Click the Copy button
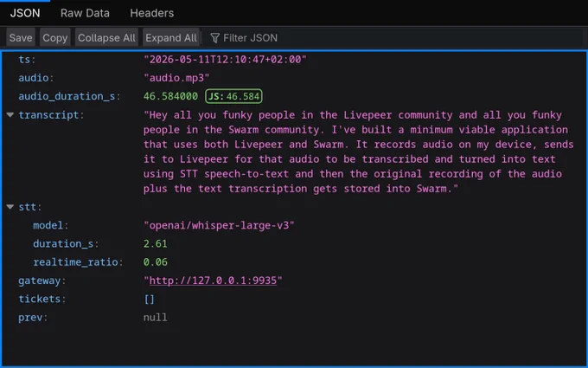Viewport: 588px width, 368px height. click(55, 38)
